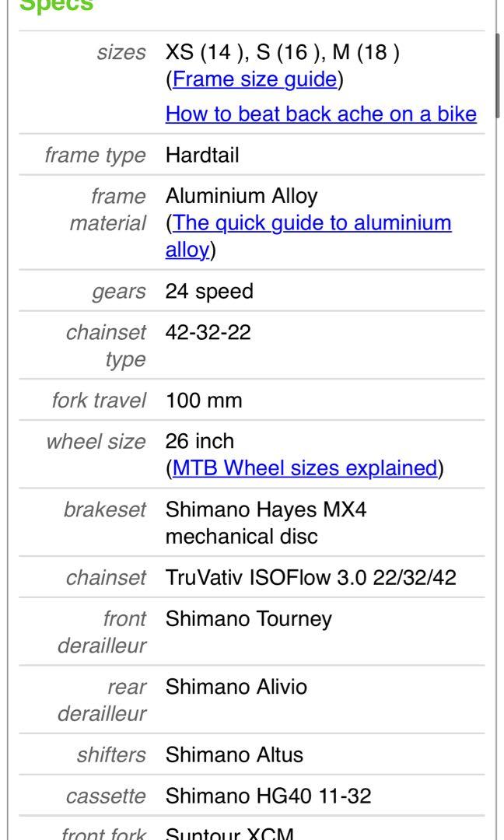Click 'TruVativ ISOFlow 3.0 22/32/42' chainset value
Image resolution: width=504 pixels, height=840 pixels.
[311, 577]
